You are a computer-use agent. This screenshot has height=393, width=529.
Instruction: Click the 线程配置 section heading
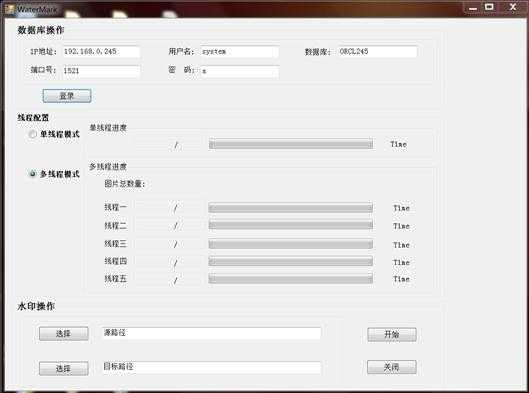tap(33, 118)
